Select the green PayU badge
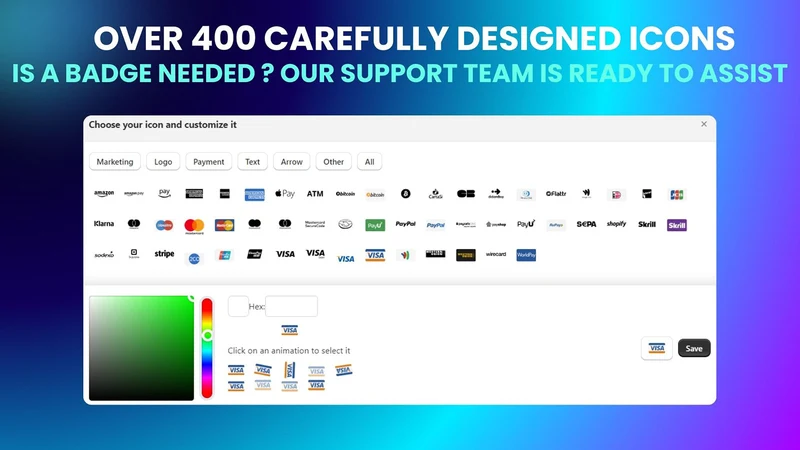This screenshot has width=800, height=450. coord(375,224)
